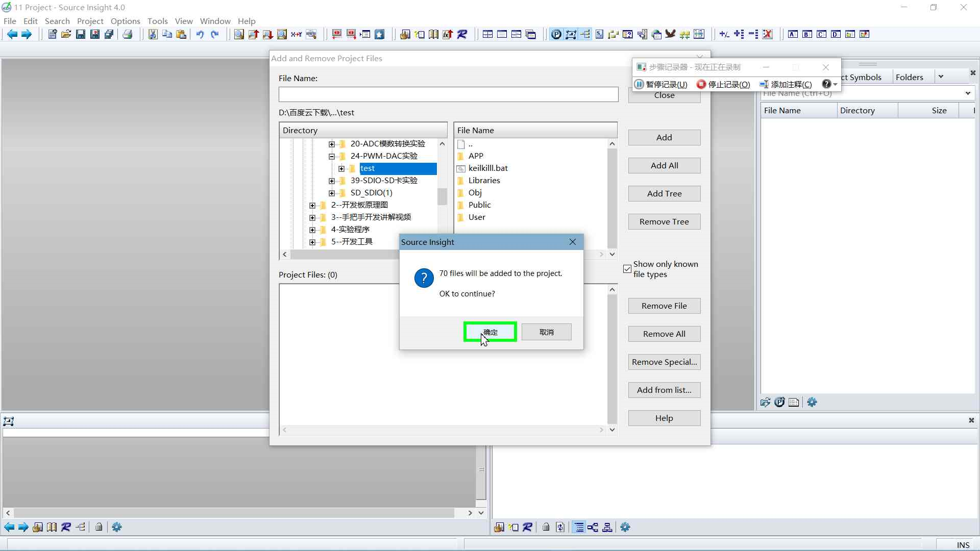
Task: Click the Directory tree vertical scrollbar thumb
Action: (442, 196)
